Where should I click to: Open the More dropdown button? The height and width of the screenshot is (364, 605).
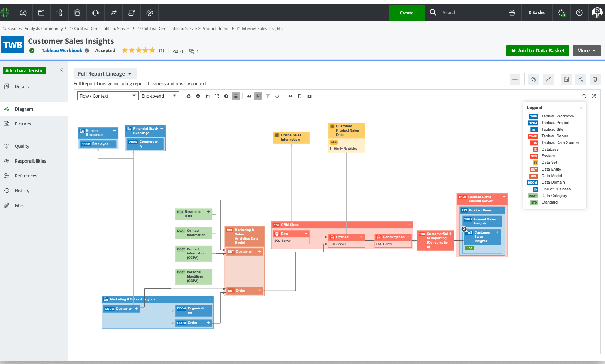[587, 51]
